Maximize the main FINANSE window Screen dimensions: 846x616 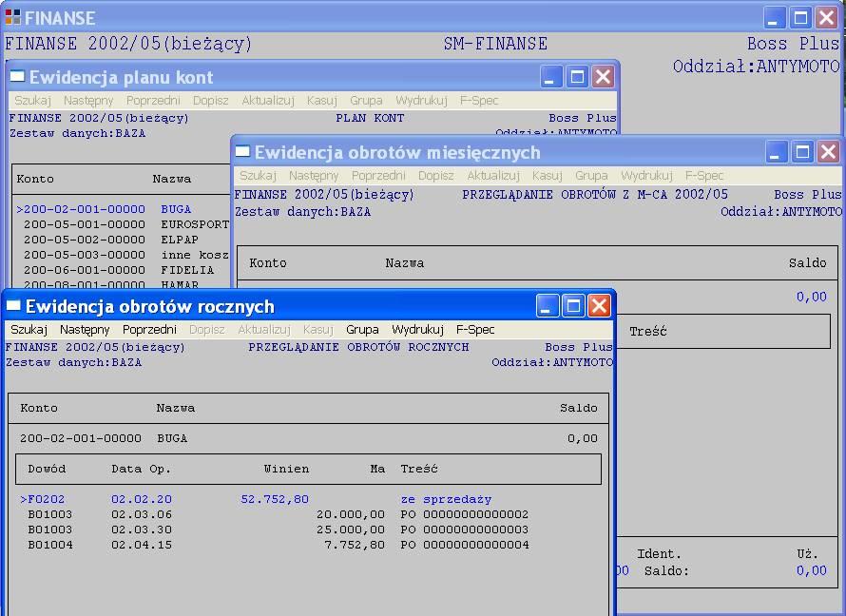coord(800,18)
